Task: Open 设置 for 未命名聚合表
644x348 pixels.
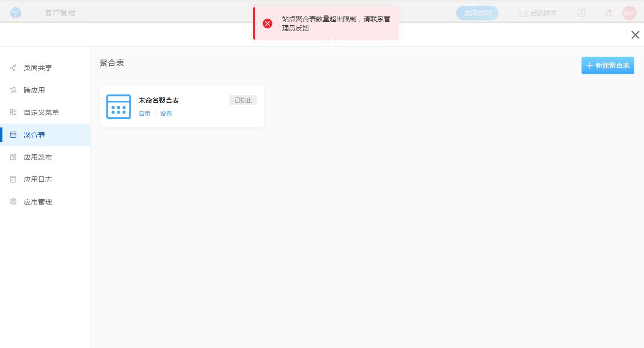Action: pos(166,113)
